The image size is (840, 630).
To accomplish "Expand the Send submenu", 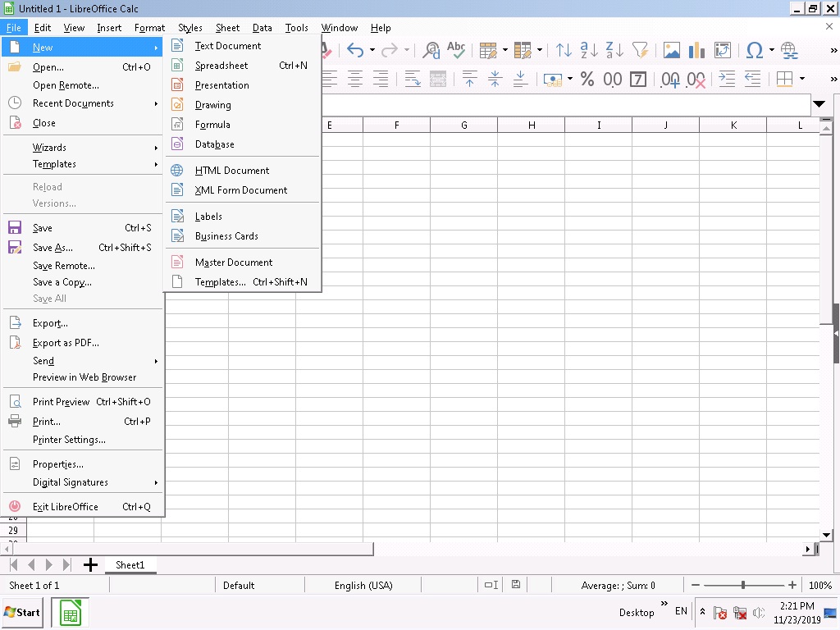I will tap(82, 361).
